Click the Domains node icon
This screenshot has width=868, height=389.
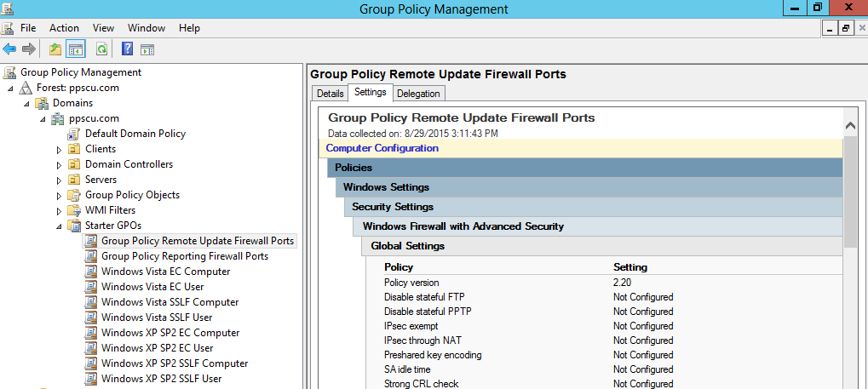pos(42,103)
